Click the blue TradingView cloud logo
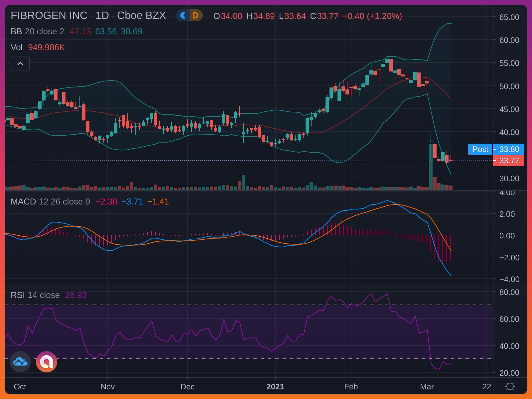This screenshot has width=532, height=399. (20, 362)
